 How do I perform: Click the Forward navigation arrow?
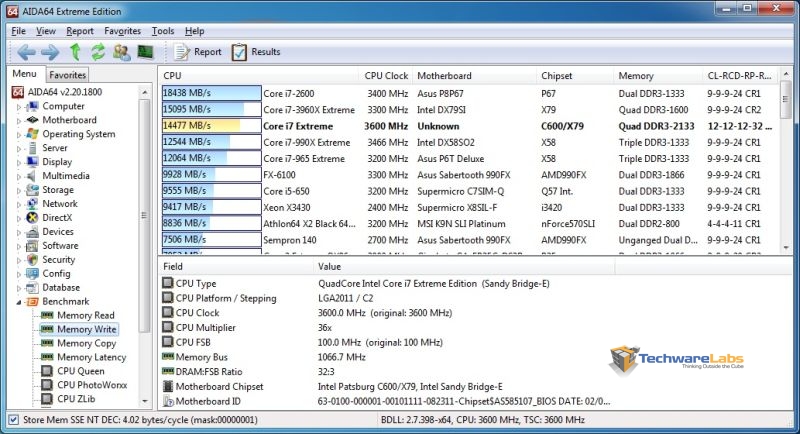click(50, 52)
